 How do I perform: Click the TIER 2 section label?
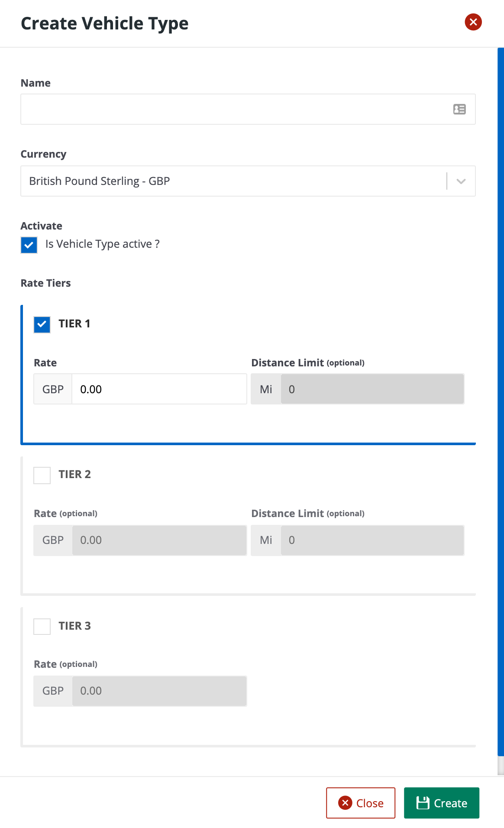coord(74,475)
